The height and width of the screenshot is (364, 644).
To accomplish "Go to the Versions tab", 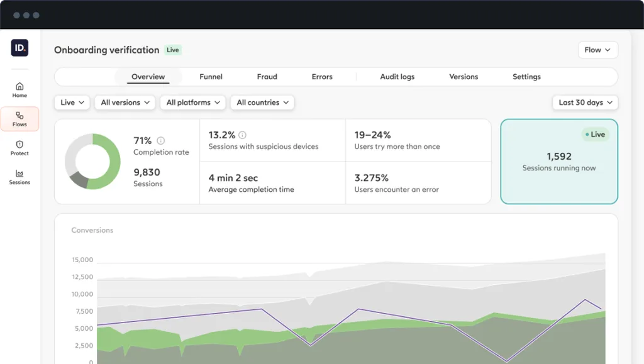I will click(x=464, y=77).
